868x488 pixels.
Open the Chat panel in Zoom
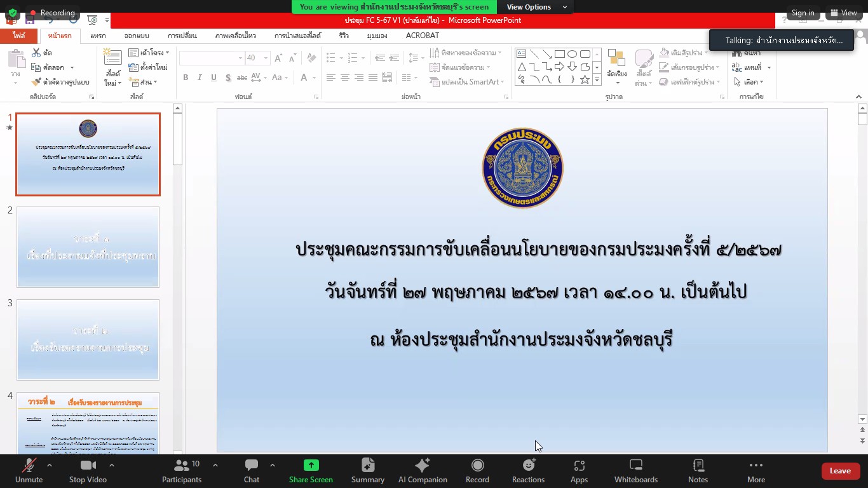coord(252,471)
